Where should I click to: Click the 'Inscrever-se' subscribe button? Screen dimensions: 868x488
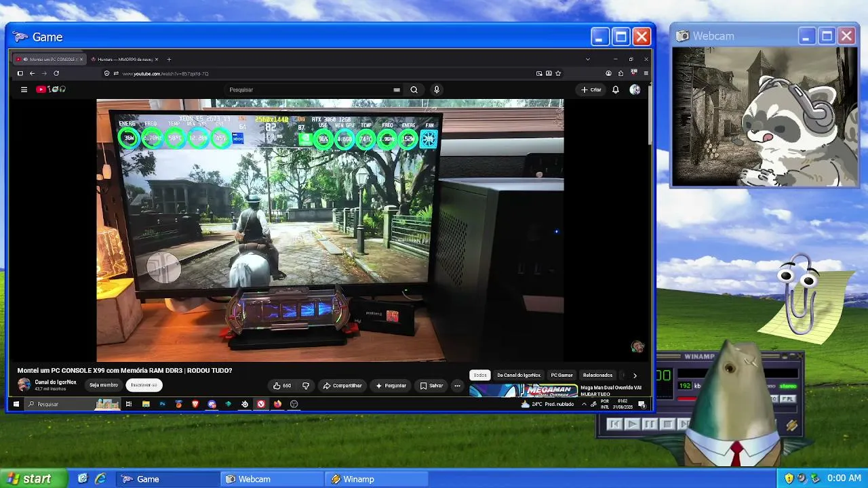pyautogui.click(x=144, y=385)
